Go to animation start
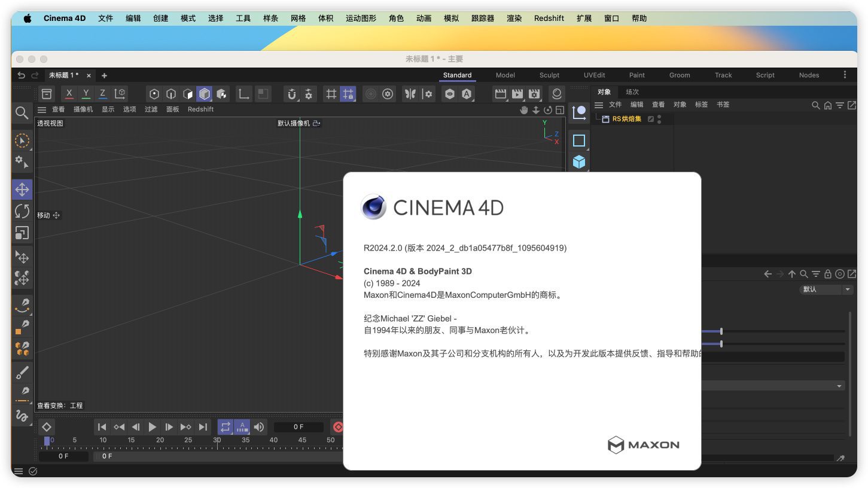 pos(102,427)
